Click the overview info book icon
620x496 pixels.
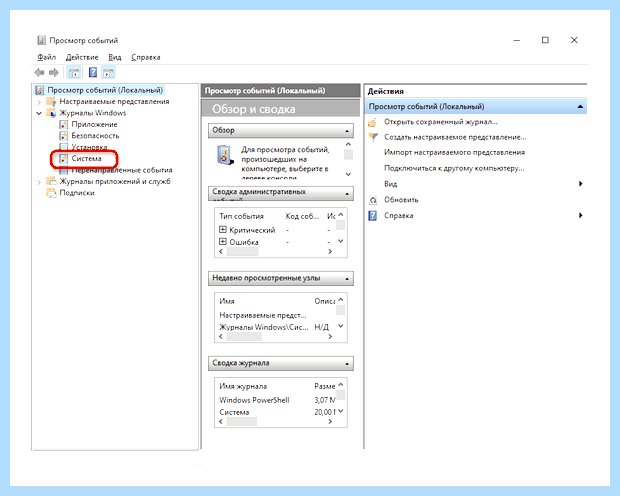click(x=225, y=155)
